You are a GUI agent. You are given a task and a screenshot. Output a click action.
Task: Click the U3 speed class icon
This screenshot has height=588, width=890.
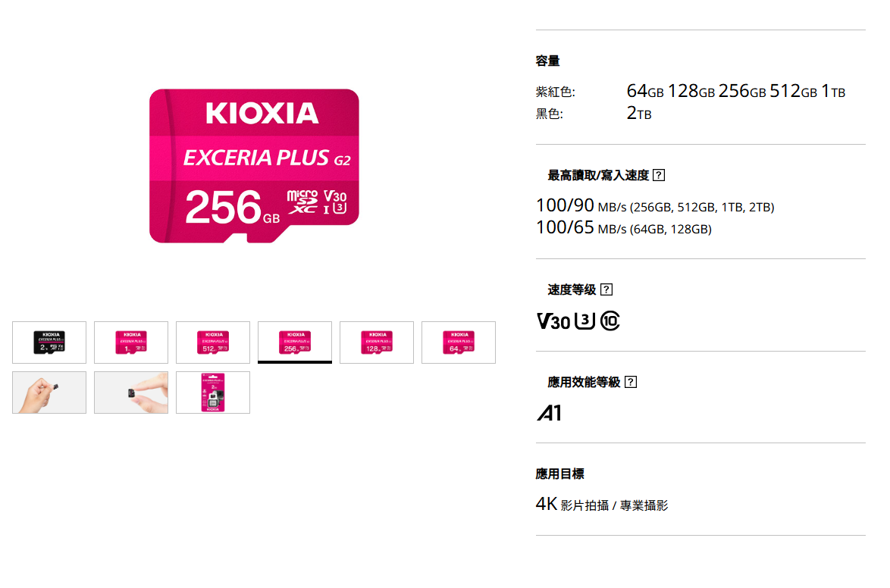click(585, 322)
